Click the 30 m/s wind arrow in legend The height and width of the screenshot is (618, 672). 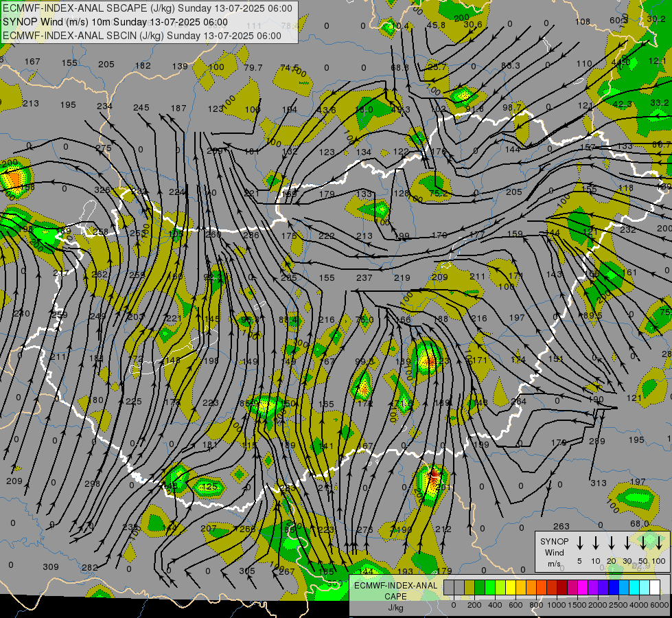627,543
